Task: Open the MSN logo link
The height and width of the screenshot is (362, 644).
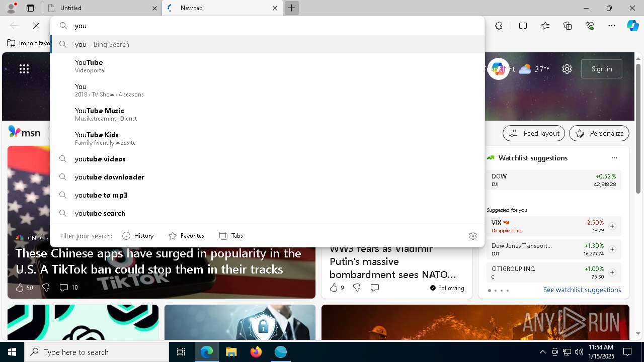Action: [x=25, y=132]
